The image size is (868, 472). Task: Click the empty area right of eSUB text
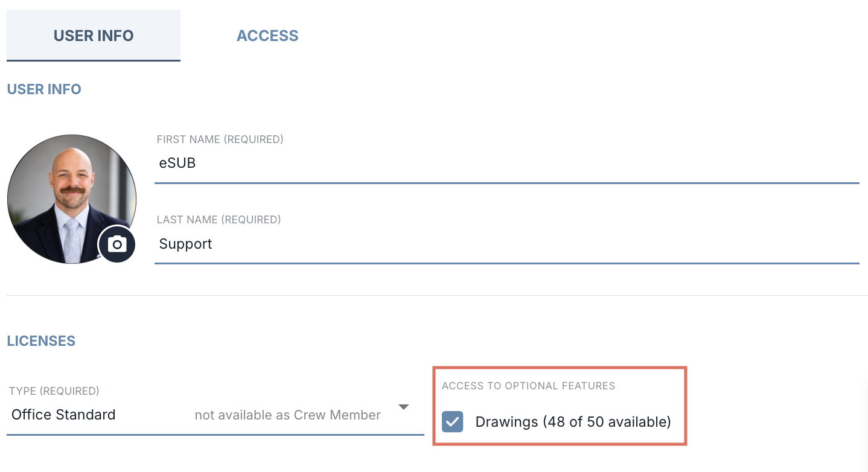525,163
